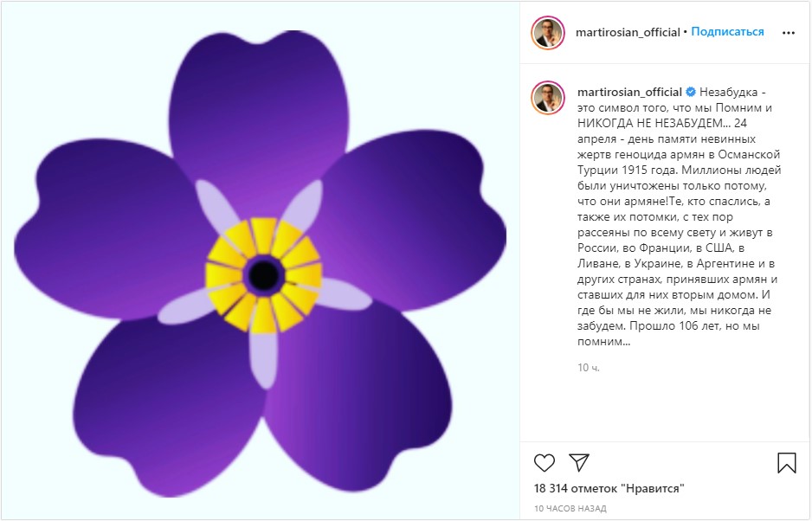
Task: Open profile avatar in post header
Action: click(547, 33)
